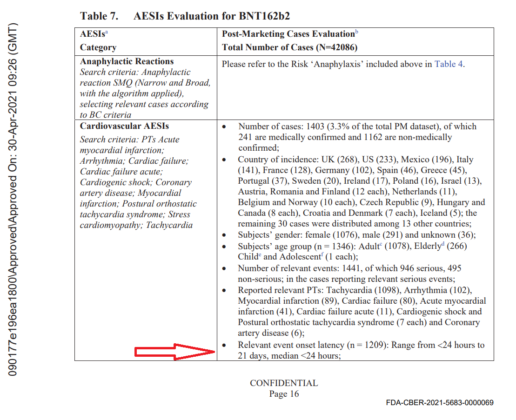
Task: Click the 'Reported relevant PTs' bullet line
Action: coord(355,290)
